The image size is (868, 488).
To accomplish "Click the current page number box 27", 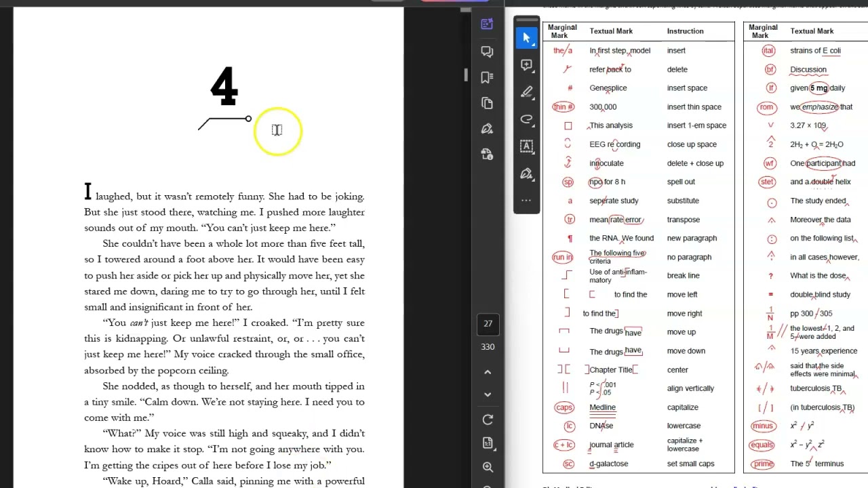I will pyautogui.click(x=488, y=324).
